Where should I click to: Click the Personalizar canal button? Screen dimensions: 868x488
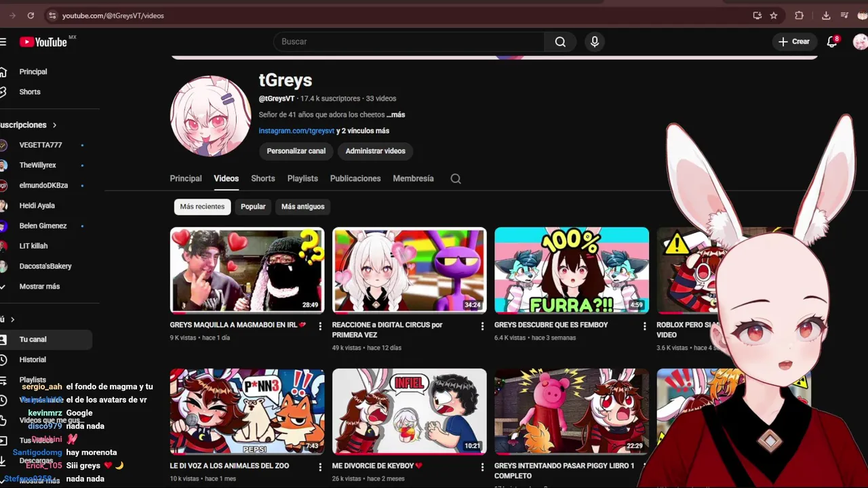296,151
